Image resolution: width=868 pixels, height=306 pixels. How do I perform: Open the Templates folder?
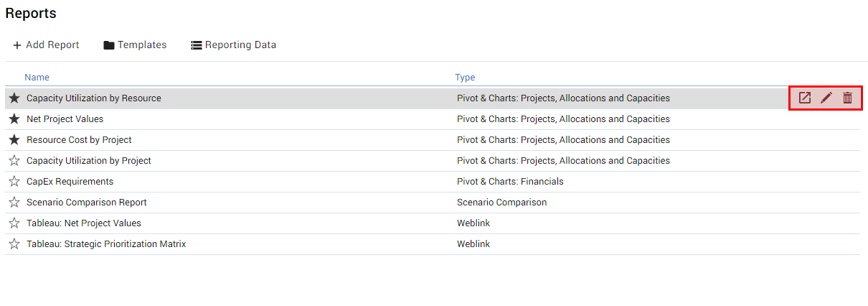pos(135,45)
